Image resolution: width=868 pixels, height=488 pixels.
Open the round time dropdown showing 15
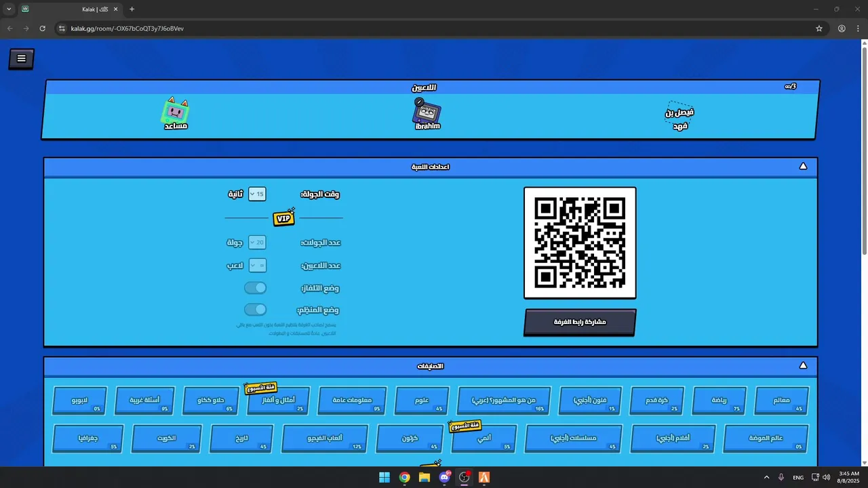(257, 195)
